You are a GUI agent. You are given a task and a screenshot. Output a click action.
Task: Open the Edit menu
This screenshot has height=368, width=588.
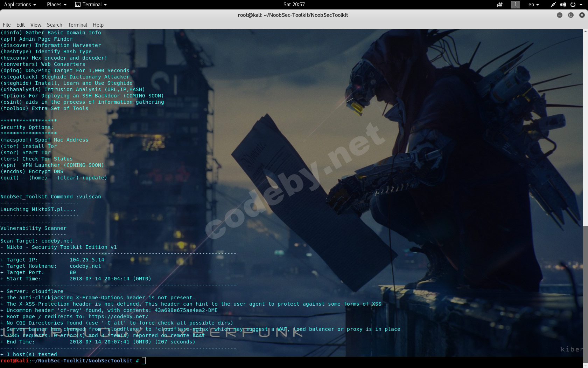[21, 25]
